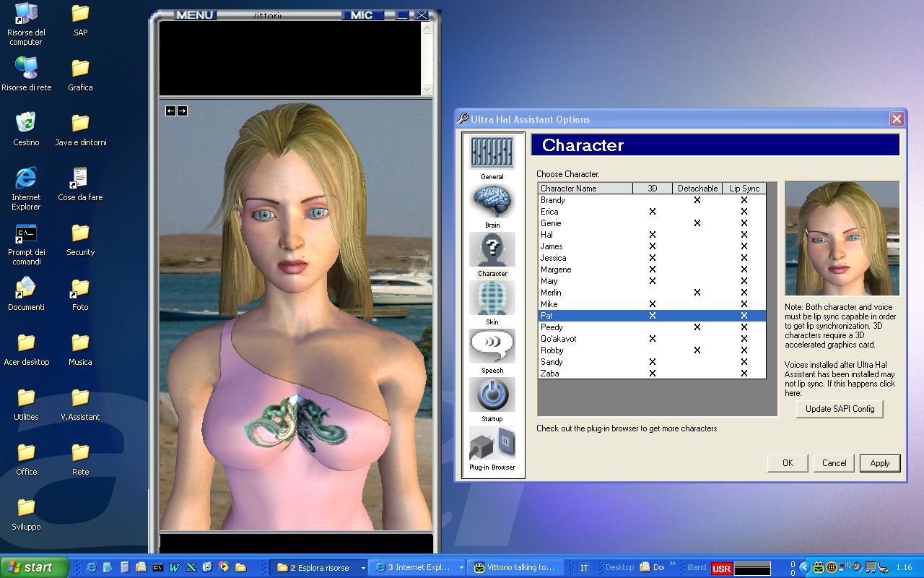Click the Detachable column header
Viewport: 924px width, 578px height.
(697, 189)
